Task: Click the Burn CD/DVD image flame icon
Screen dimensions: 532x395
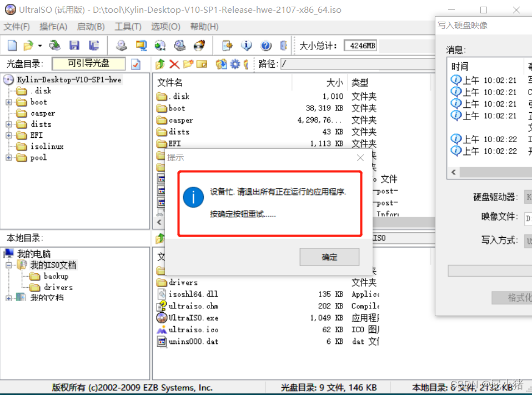Action: [x=199, y=46]
